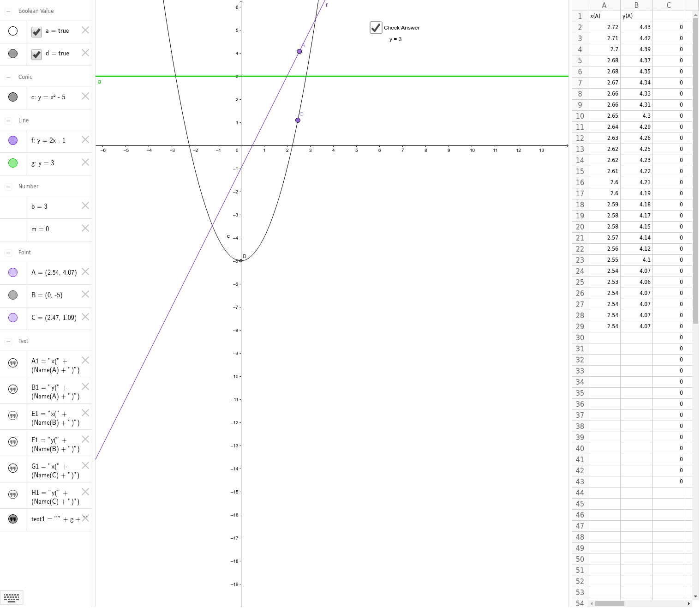
Task: Collapse the Boolean Value group
Action: click(8, 11)
